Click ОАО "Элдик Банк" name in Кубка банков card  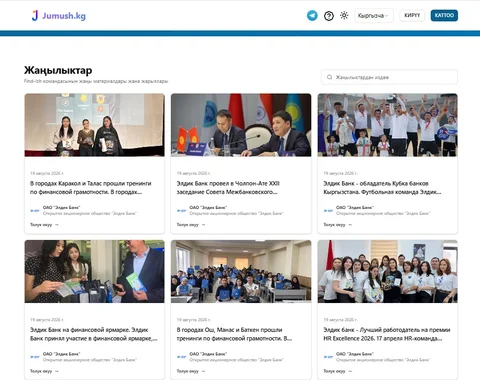tap(355, 207)
